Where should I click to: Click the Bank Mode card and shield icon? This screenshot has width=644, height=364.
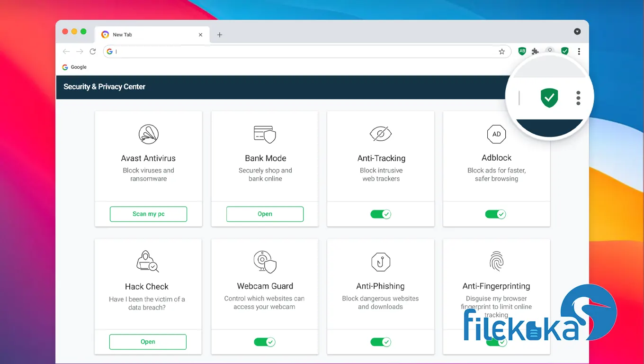pos(265,134)
